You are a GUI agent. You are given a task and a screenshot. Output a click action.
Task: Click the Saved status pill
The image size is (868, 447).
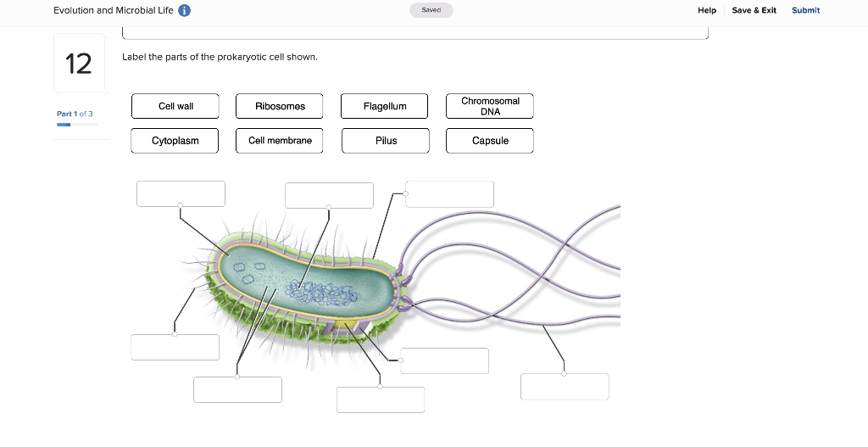coord(431,10)
